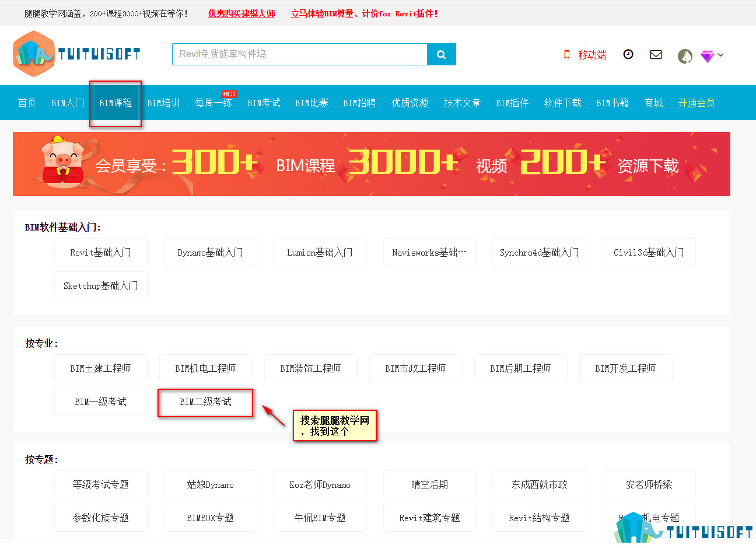Open the 软件下载 nav item
This screenshot has width=756, height=548.
coord(562,103)
